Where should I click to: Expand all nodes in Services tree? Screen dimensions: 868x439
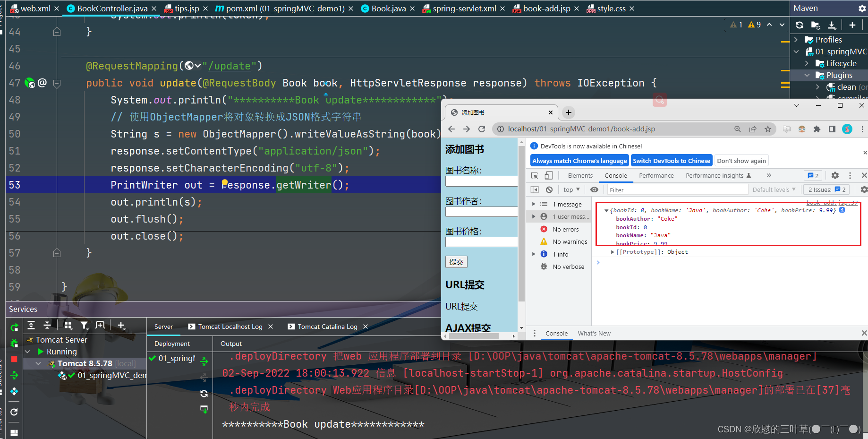[31, 325]
